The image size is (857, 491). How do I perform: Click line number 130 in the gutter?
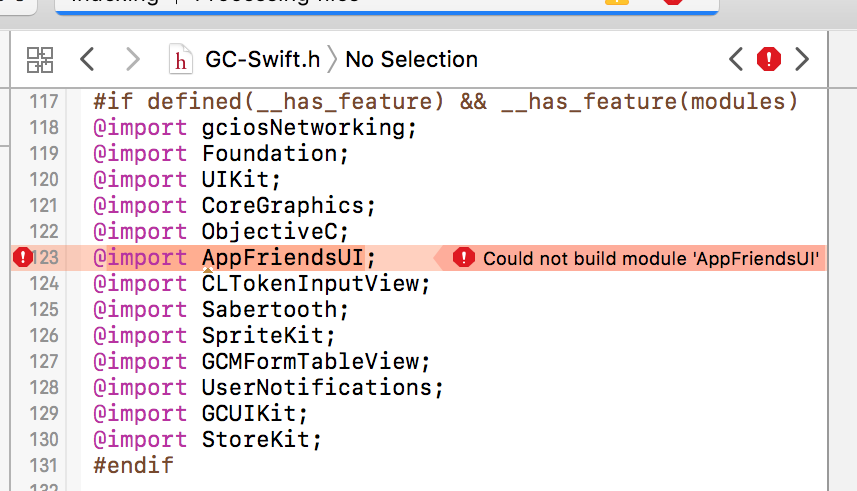click(x=43, y=440)
